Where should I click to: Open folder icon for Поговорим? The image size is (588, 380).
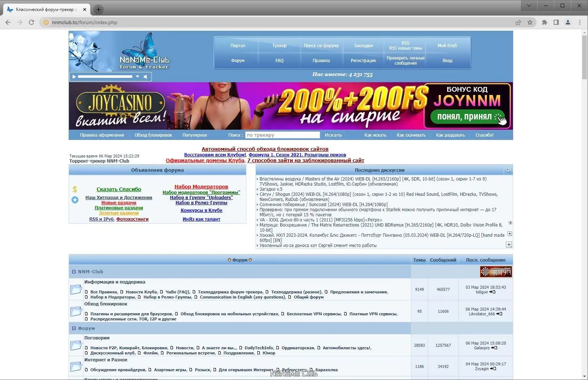click(x=76, y=345)
